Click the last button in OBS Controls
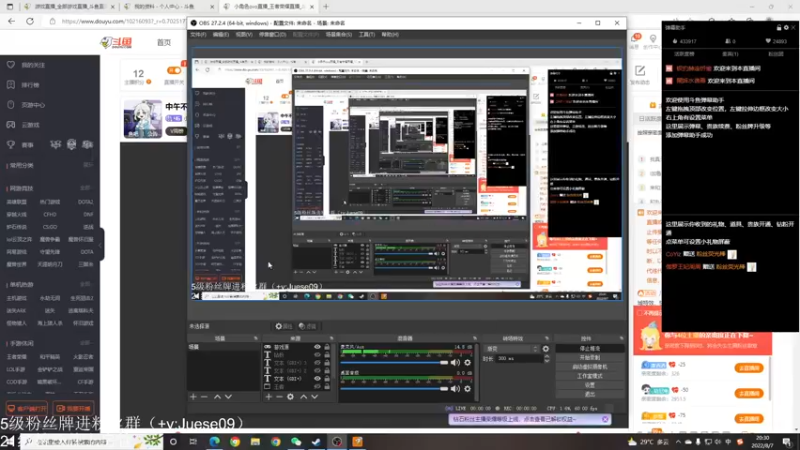Image resolution: width=800 pixels, height=450 pixels. point(590,394)
